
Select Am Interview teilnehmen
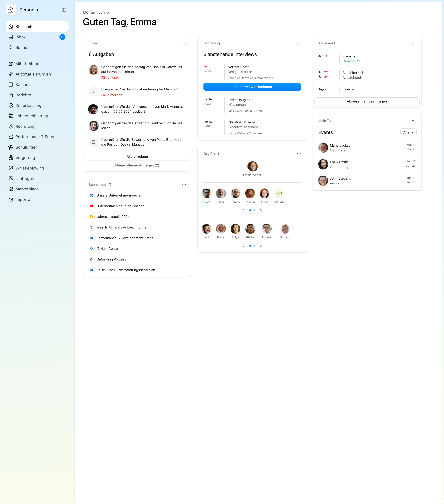(252, 87)
